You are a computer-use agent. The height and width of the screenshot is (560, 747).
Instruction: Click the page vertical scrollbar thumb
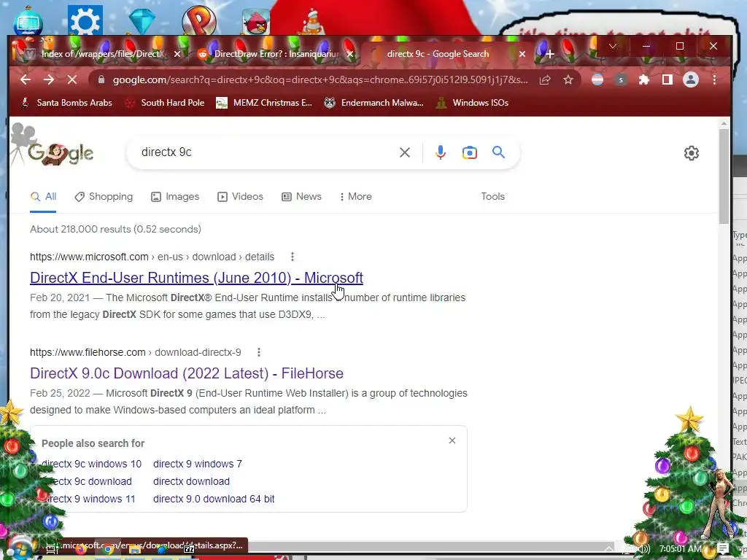(724, 175)
